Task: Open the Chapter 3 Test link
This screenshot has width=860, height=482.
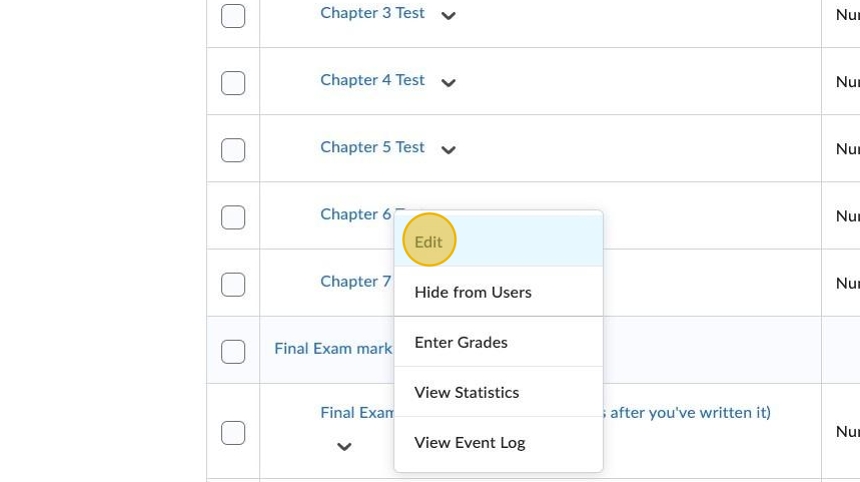Action: [x=372, y=13]
